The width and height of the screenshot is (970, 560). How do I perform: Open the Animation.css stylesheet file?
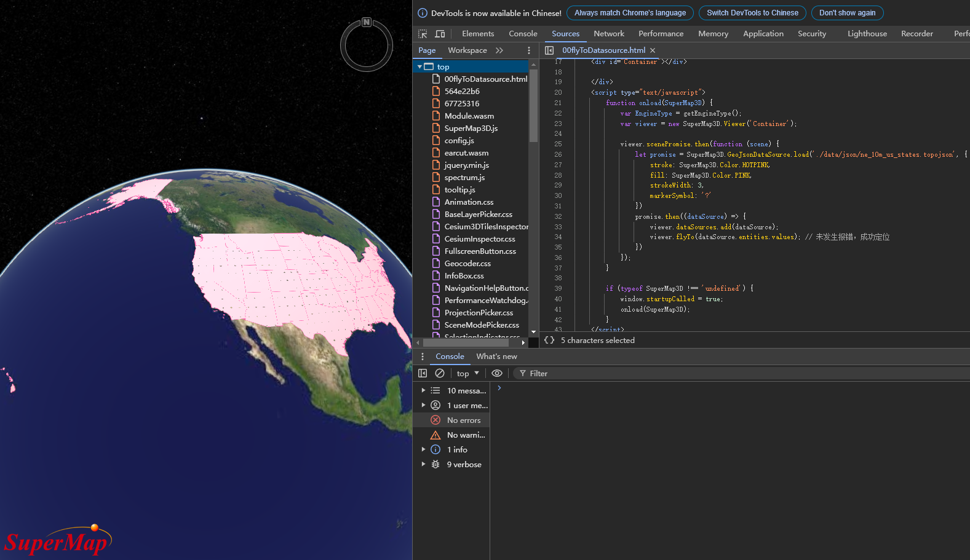pyautogui.click(x=469, y=202)
